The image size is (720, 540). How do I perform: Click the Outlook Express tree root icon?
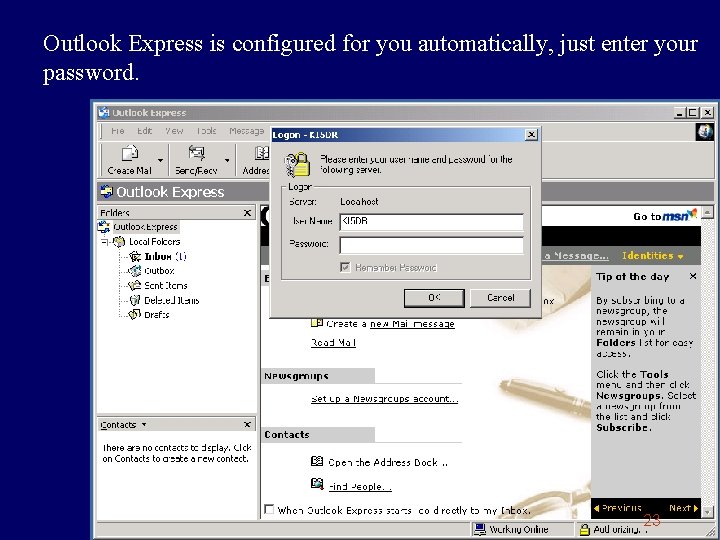coord(104,227)
